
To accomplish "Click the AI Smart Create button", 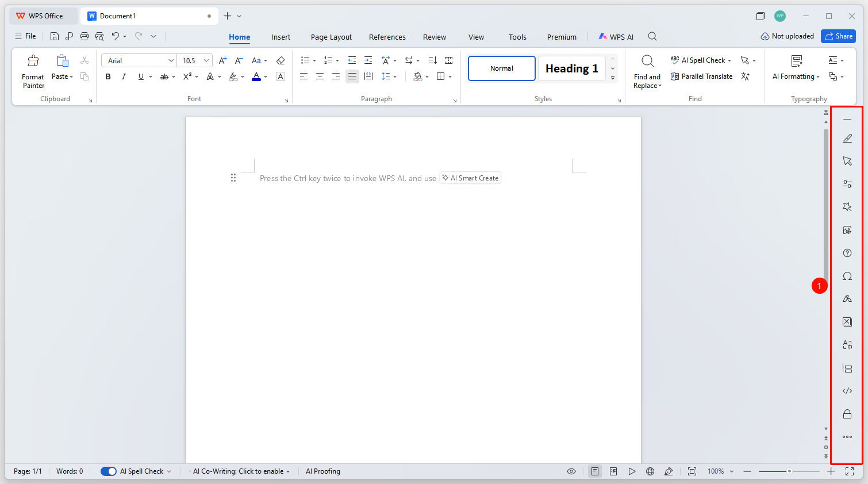I will pyautogui.click(x=470, y=178).
